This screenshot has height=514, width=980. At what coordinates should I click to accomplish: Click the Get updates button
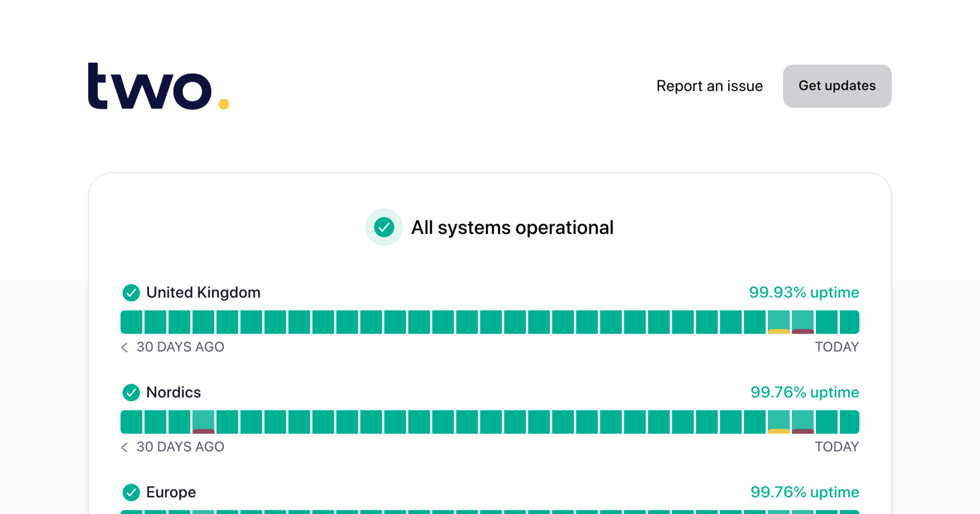pyautogui.click(x=837, y=86)
